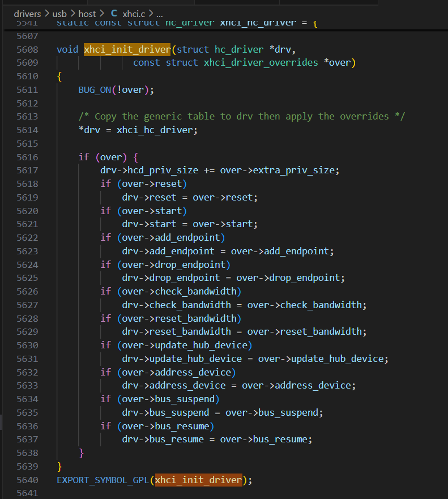Click 'hcd_priv_size' on line 5617
This screenshot has width=448, height=499.
pos(163,170)
